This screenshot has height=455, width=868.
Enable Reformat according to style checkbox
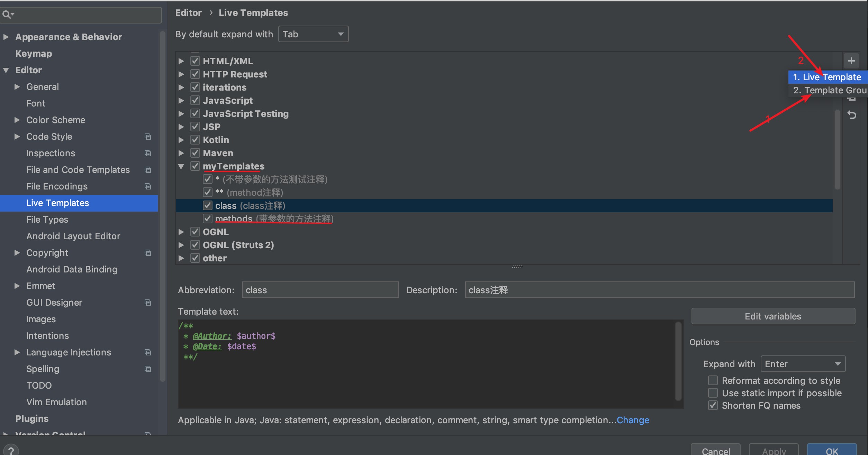[713, 380]
